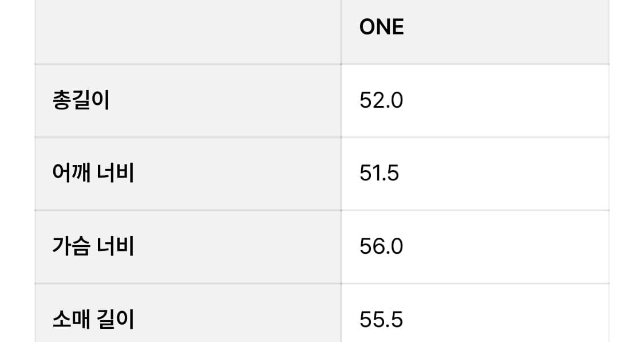Click the empty top-left header cell
The width and height of the screenshot is (644, 342).
(188, 32)
